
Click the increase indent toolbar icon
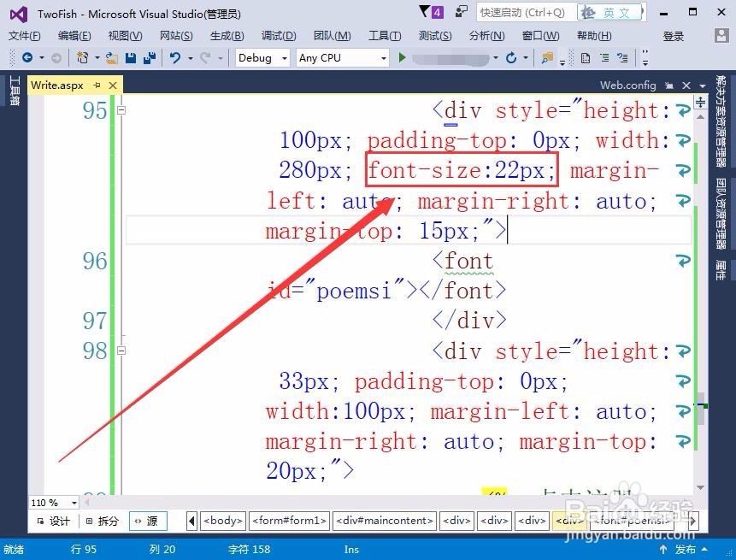[x=604, y=58]
